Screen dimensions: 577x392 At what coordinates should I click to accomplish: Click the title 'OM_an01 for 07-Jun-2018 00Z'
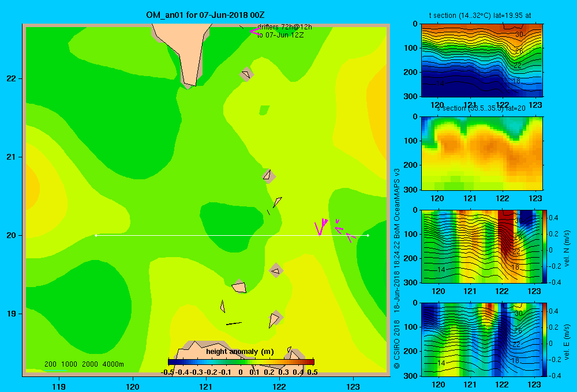(x=205, y=15)
